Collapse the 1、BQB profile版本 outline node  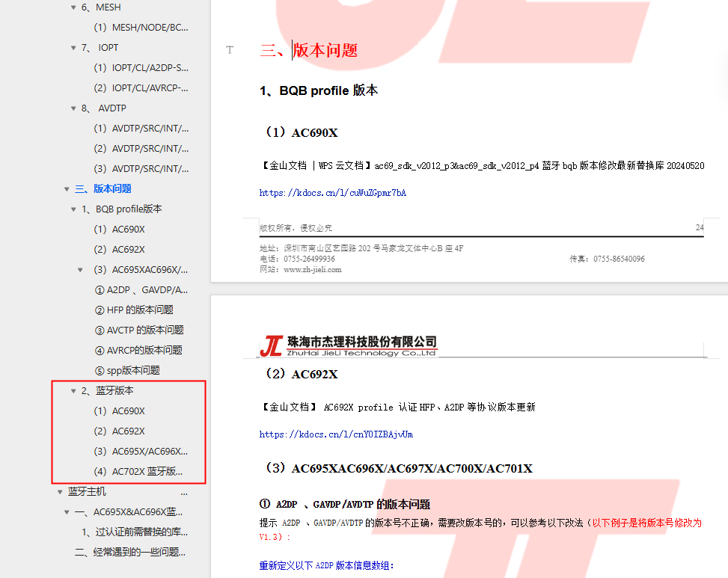pyautogui.click(x=73, y=209)
